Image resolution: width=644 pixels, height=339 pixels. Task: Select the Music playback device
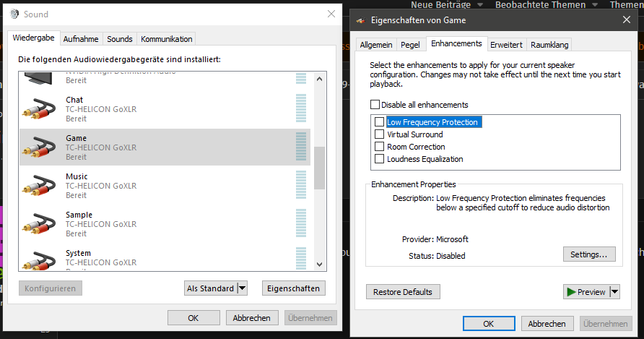[x=165, y=185]
